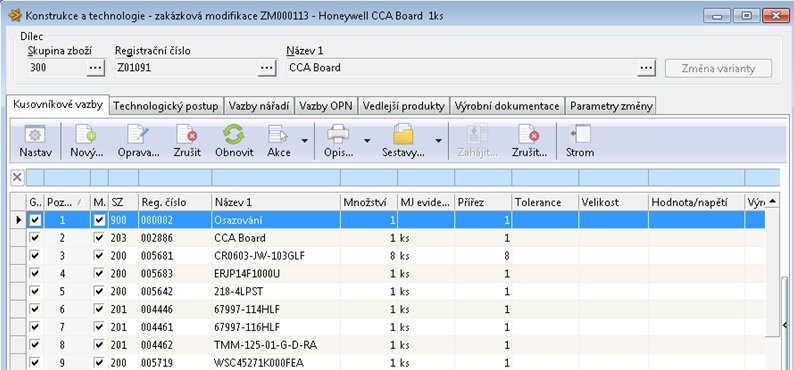Viewport: 794px width, 370px height.
Task: Select the cell 218-4LPST
Action: coord(276,292)
